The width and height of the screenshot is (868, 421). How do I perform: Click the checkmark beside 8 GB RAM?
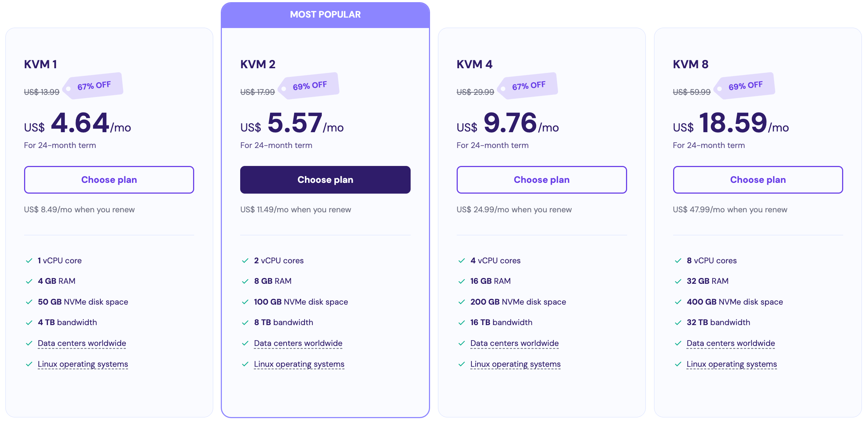click(x=246, y=281)
